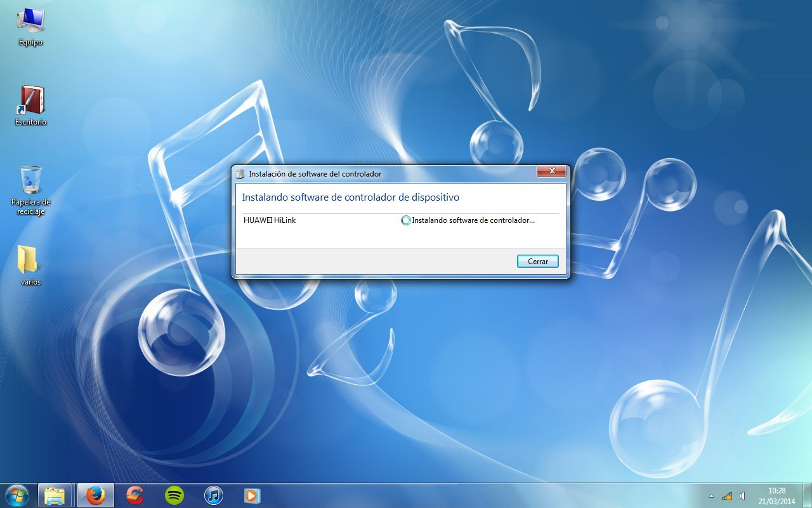Open the Windows Start menu orb

coord(17,495)
